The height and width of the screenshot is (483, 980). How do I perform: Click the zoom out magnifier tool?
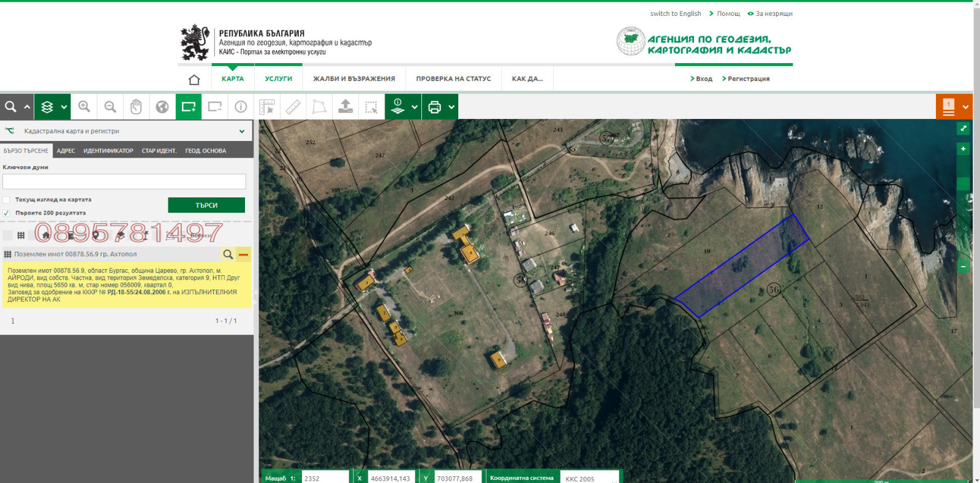click(110, 107)
